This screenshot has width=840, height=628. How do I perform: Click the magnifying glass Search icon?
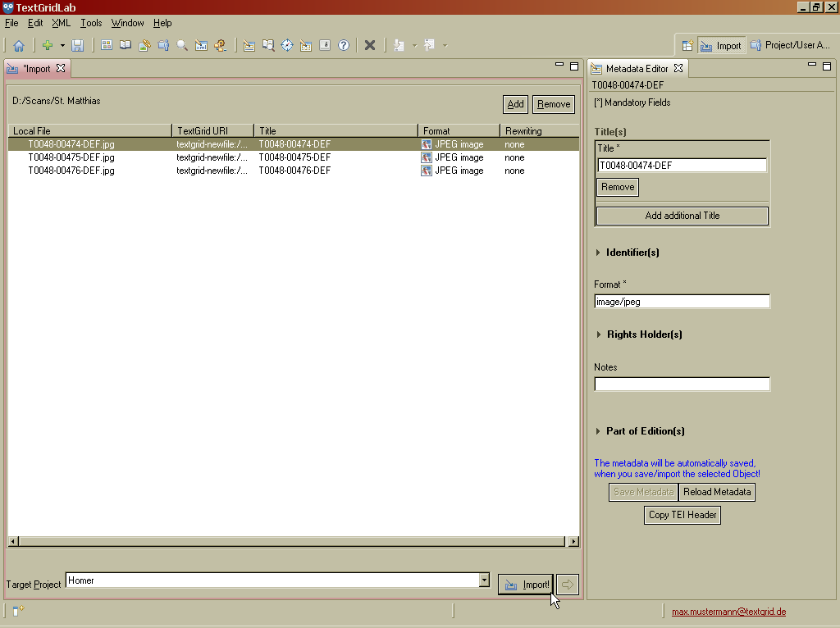(182, 46)
